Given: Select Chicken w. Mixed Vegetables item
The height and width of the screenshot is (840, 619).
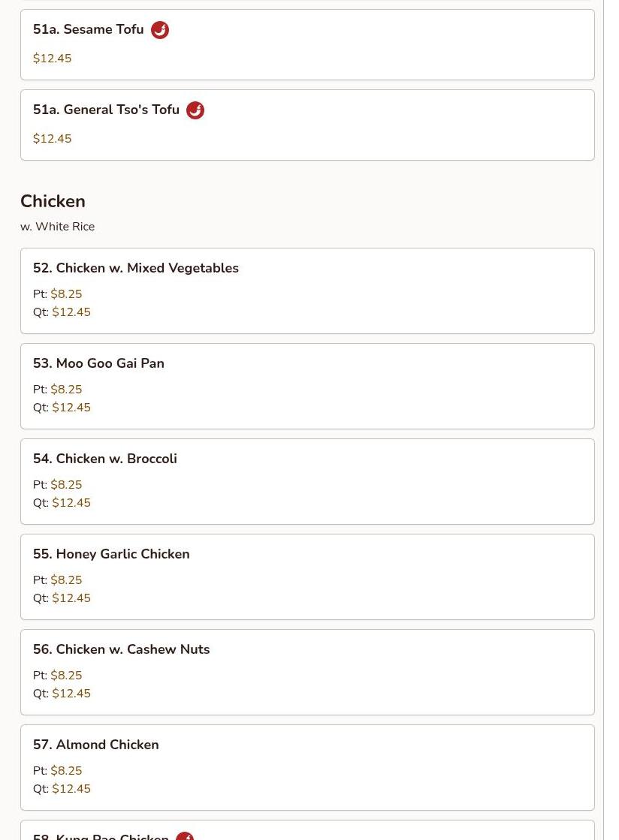Looking at the screenshot, I should [x=136, y=268].
